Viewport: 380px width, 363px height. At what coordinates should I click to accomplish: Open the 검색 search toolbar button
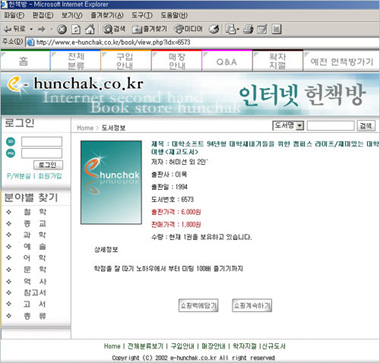113,29
